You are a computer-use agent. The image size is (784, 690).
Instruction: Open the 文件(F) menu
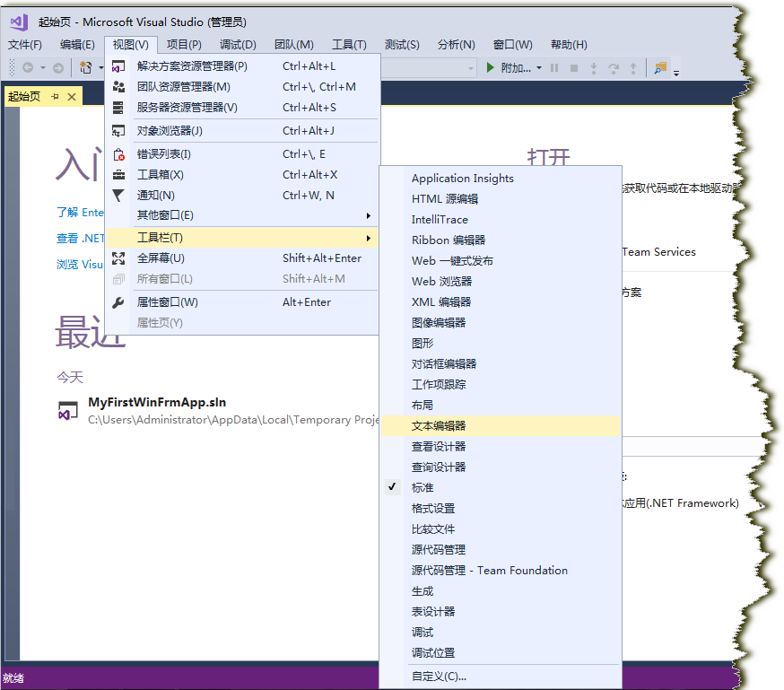pos(25,45)
